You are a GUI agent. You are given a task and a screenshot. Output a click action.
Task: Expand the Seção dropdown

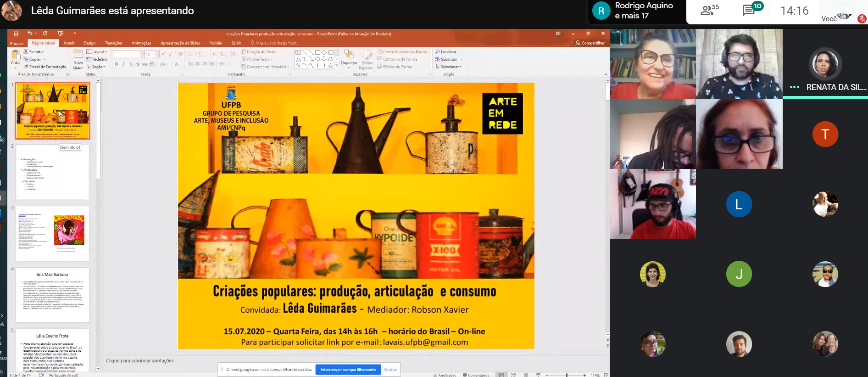pos(96,67)
